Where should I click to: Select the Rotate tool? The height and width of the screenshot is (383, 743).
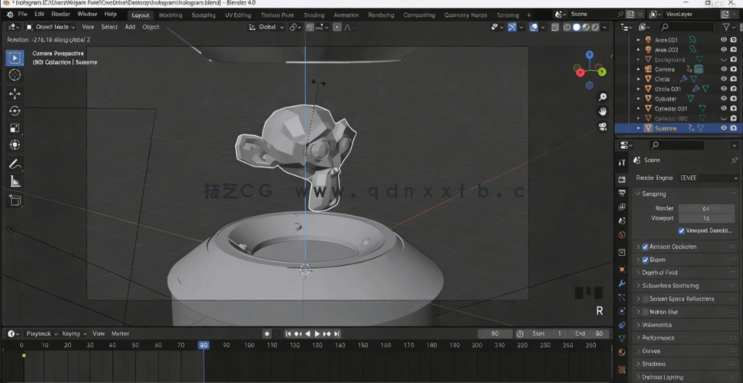tap(15, 111)
